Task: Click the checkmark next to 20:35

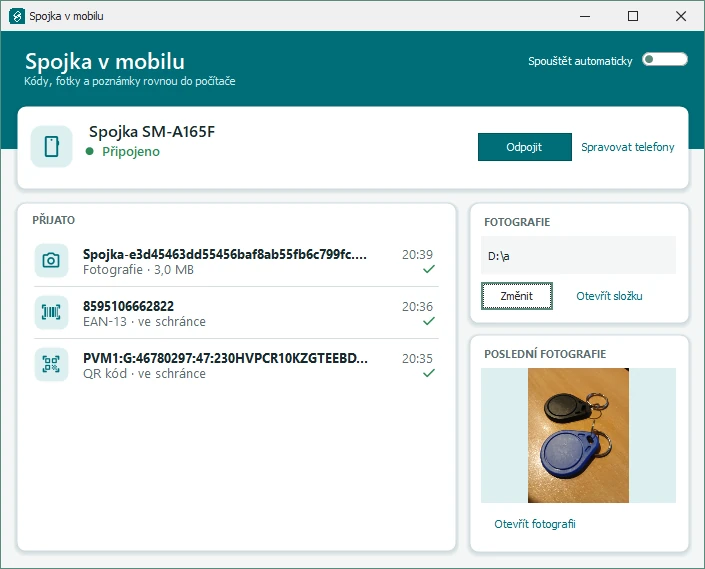Action: point(429,373)
